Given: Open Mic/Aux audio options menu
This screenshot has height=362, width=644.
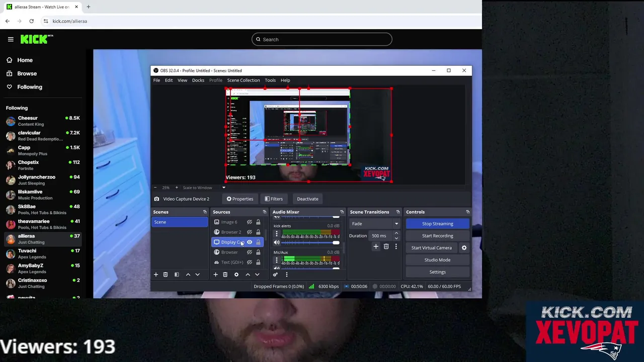Looking at the screenshot, I should pos(276,260).
